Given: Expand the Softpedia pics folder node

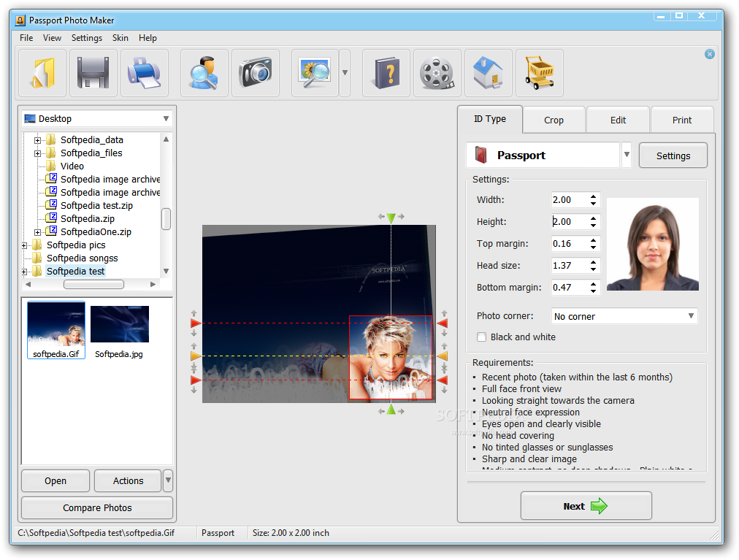Looking at the screenshot, I should 24,245.
